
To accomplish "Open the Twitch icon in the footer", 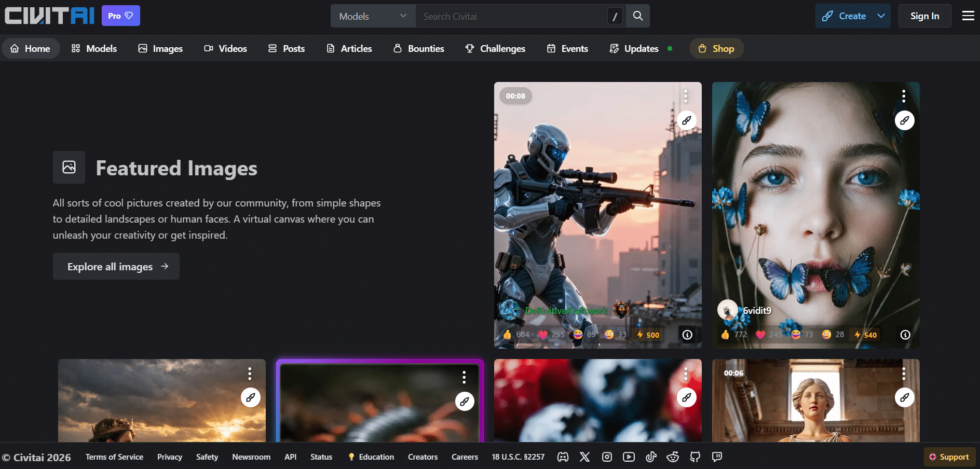I will pos(717,457).
